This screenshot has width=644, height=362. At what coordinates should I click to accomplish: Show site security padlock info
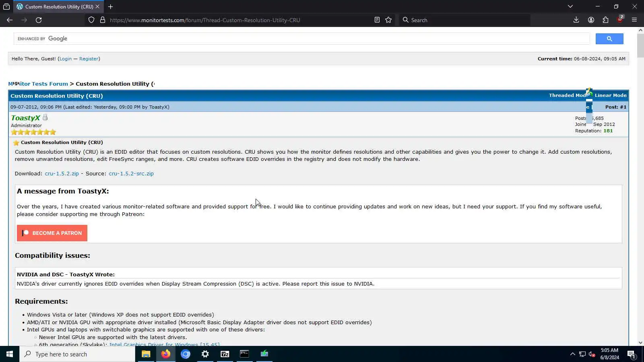103,20
